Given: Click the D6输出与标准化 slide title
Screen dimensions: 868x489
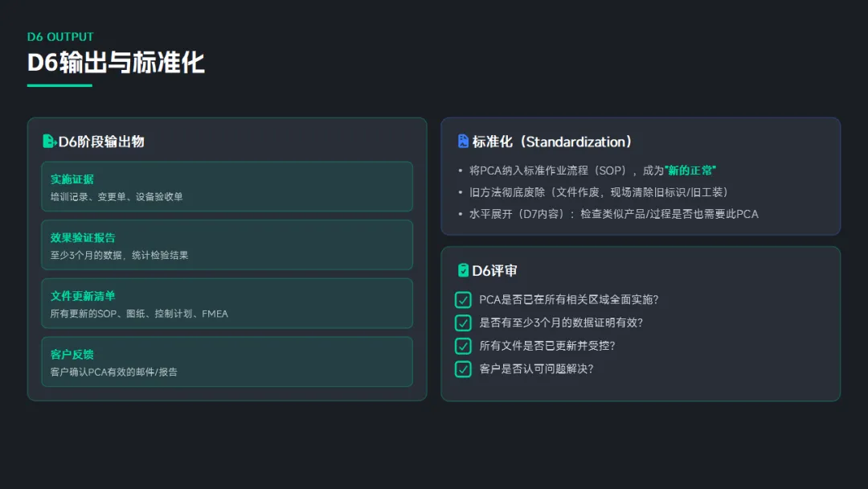Looking at the screenshot, I should 116,62.
